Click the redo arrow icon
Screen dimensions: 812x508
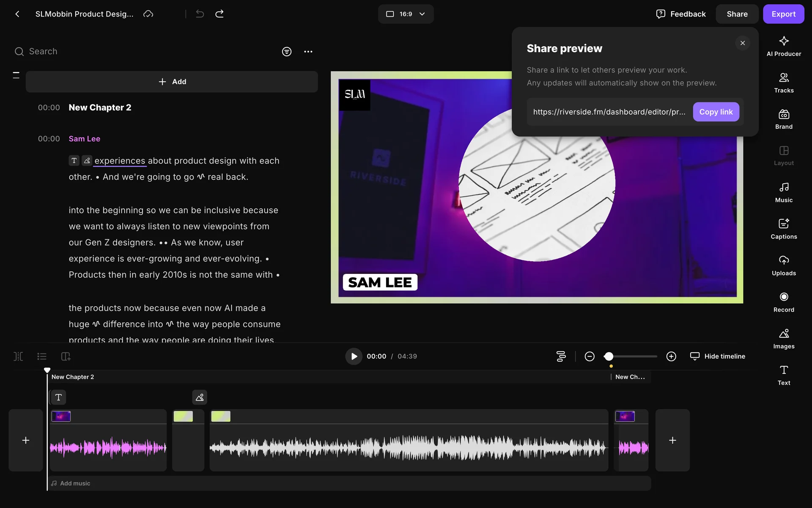219,14
